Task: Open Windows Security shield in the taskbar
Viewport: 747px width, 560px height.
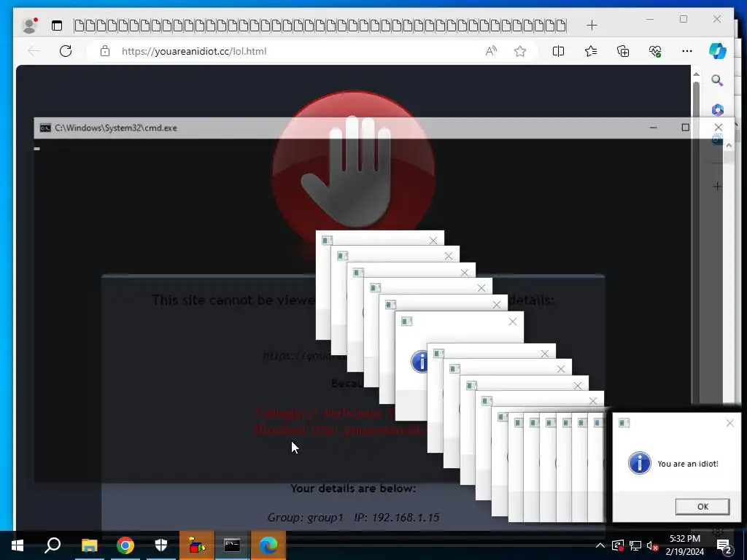Action: pyautogui.click(x=161, y=545)
